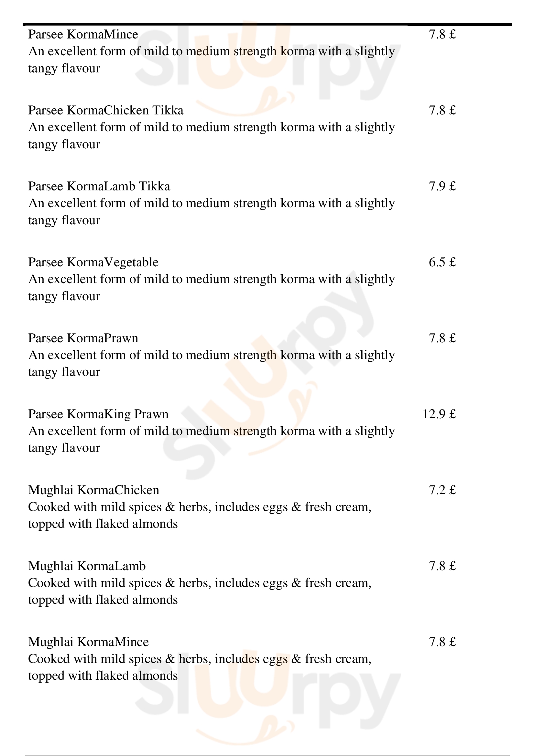Click the Parsee KormaPrawn title

83,338
